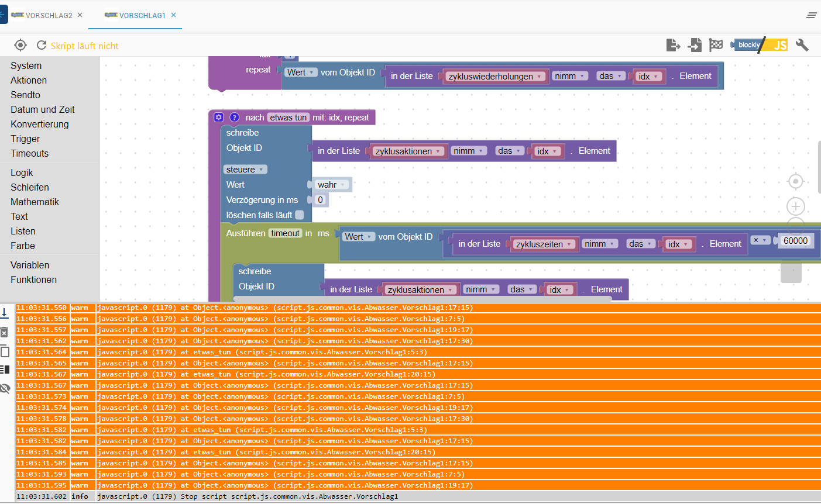821x504 pixels.
Task: Open the hamburger menu at top right
Action: point(811,15)
